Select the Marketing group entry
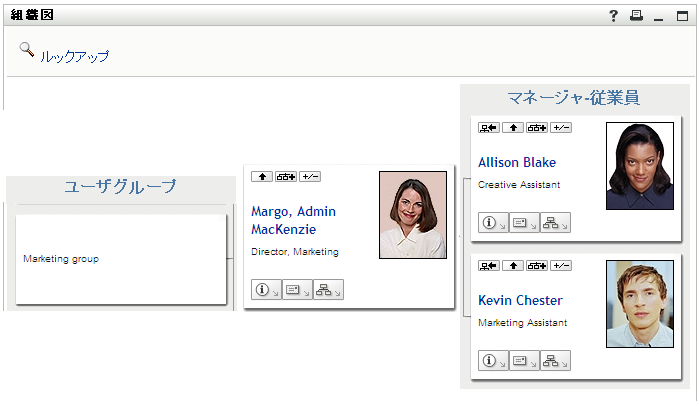The height and width of the screenshot is (406, 699). tap(61, 259)
